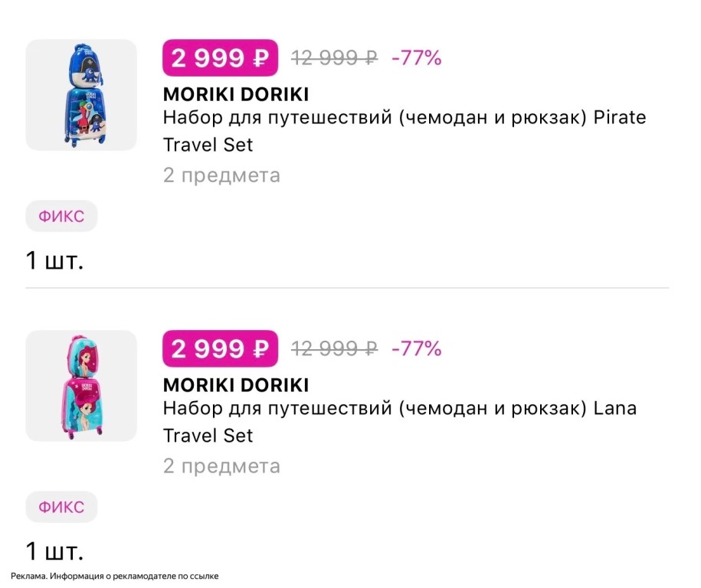Click the -77% discount label for Pirate set
The width and height of the screenshot is (701, 588).
(416, 58)
